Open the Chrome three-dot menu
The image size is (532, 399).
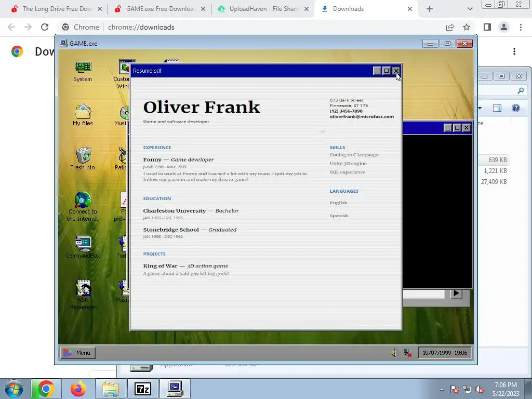pos(521,27)
